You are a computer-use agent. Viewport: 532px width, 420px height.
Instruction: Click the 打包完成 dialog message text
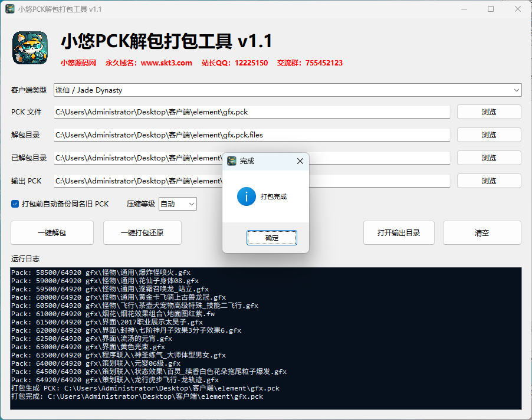tap(274, 196)
